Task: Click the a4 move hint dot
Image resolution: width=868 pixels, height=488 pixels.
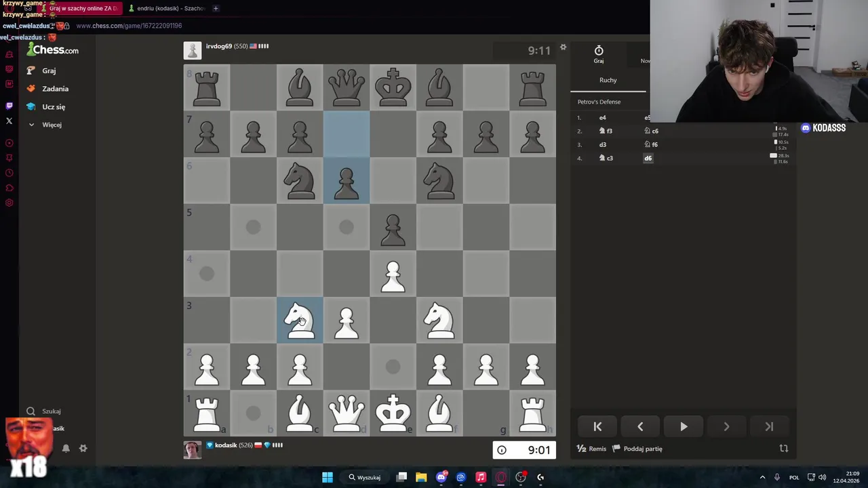Action: tap(207, 274)
